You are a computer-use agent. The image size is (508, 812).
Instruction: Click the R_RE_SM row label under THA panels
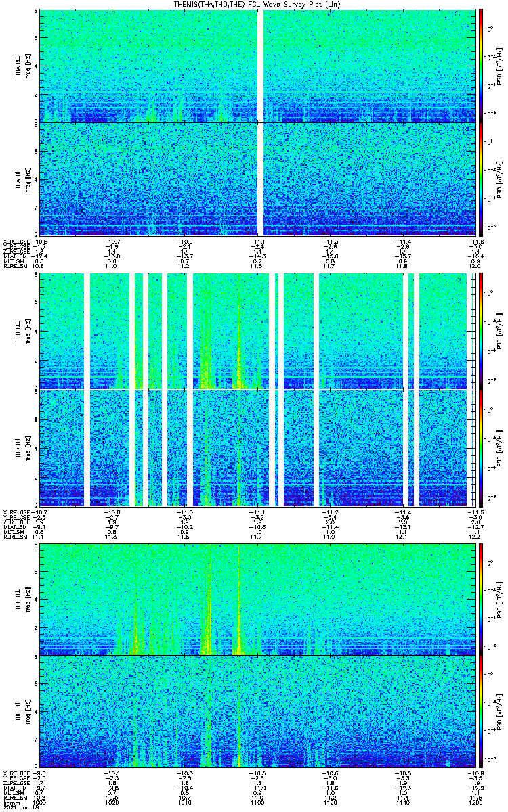(15, 266)
